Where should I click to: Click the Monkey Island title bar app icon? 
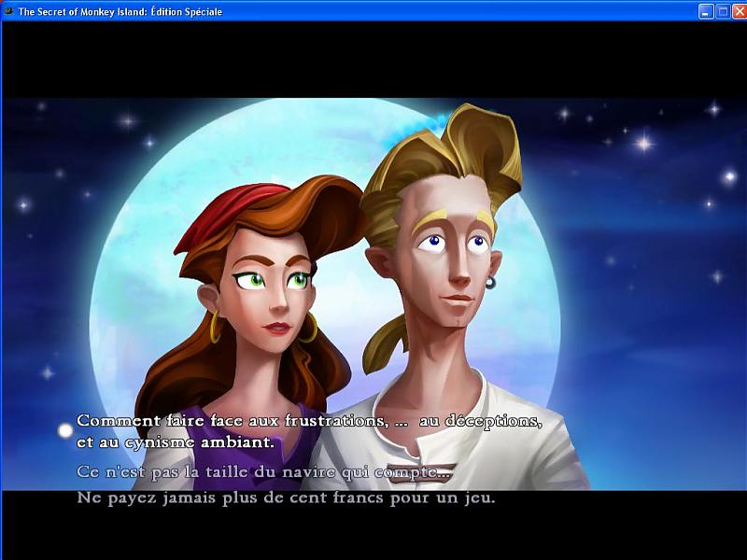(8, 11)
